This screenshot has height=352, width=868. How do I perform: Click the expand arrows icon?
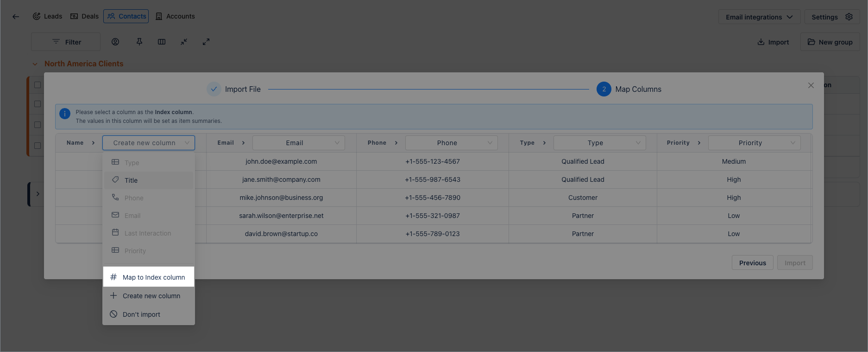point(206,42)
